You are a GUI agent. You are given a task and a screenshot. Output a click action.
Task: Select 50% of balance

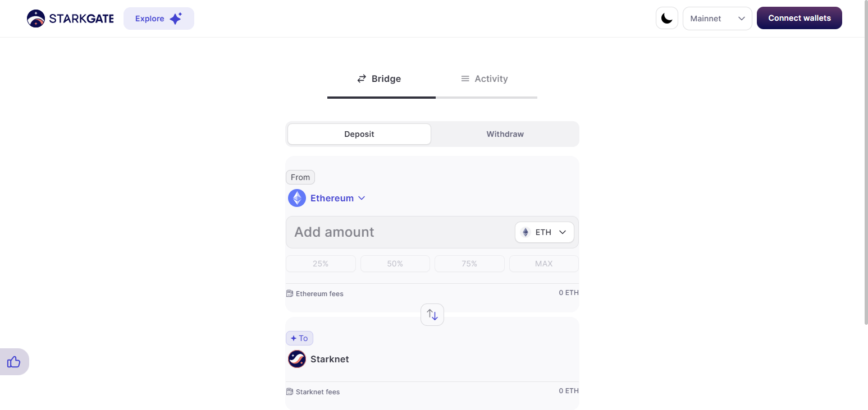[x=395, y=263]
